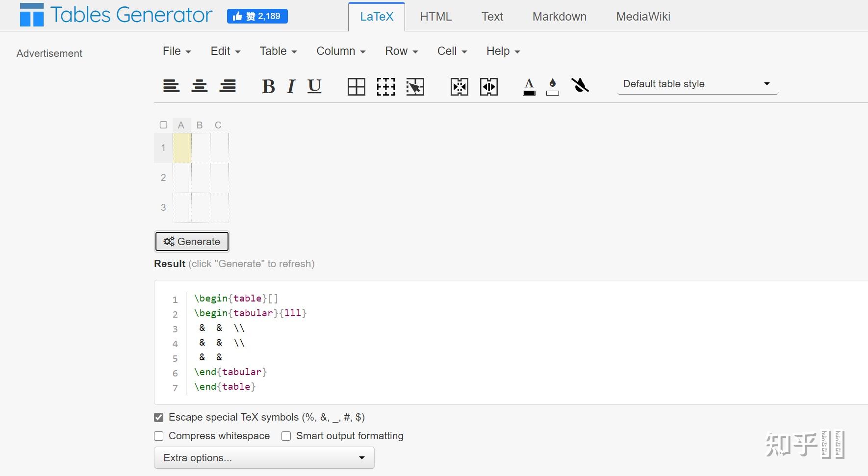Screen dimensions: 868x476
Task: Align cell text to the left
Action: click(x=171, y=86)
